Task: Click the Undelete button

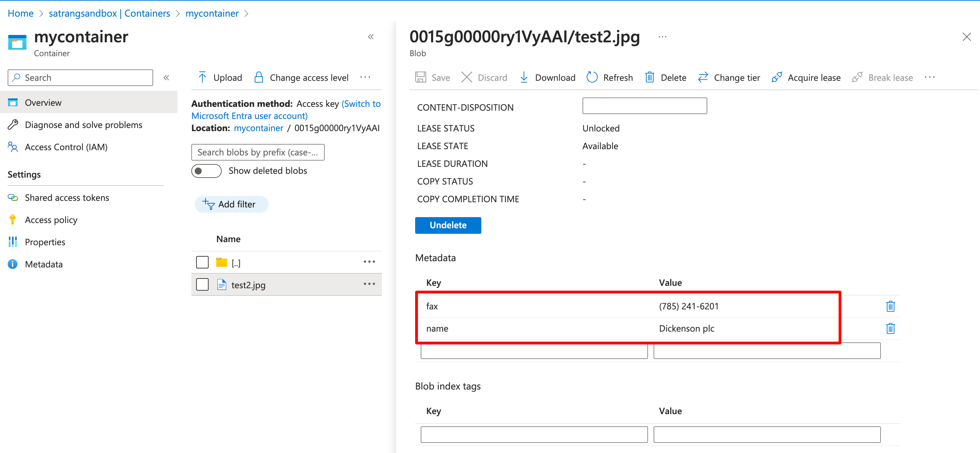Action: tap(448, 225)
